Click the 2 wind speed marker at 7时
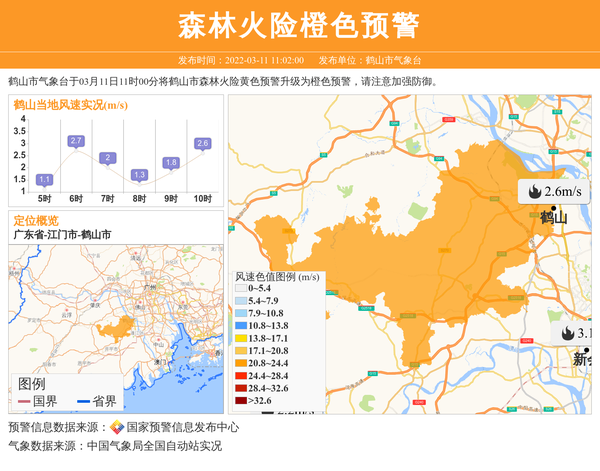 point(107,158)
